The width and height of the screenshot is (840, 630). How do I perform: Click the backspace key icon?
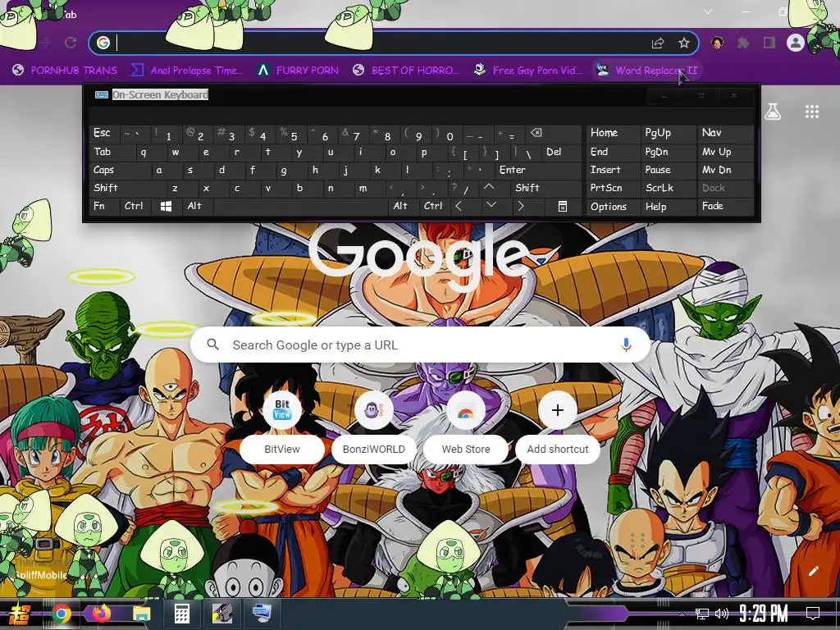click(554, 134)
